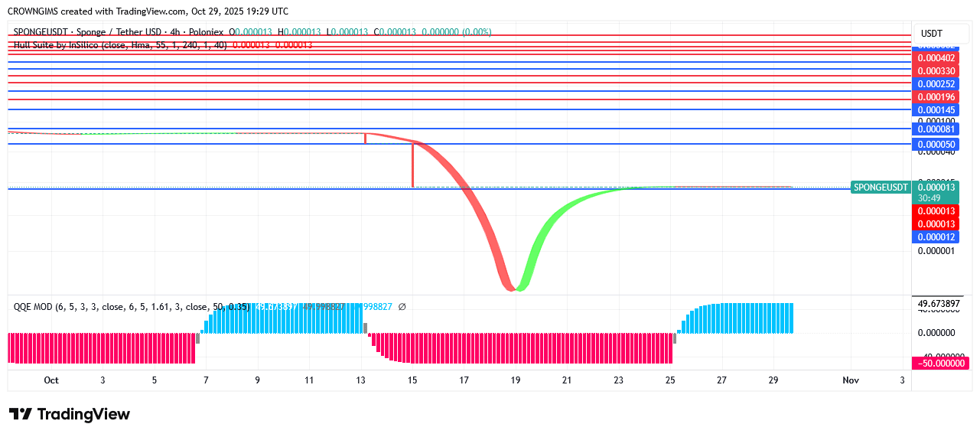Click the Oct marker on the time axis
The width and height of the screenshot is (980, 437).
[51, 380]
